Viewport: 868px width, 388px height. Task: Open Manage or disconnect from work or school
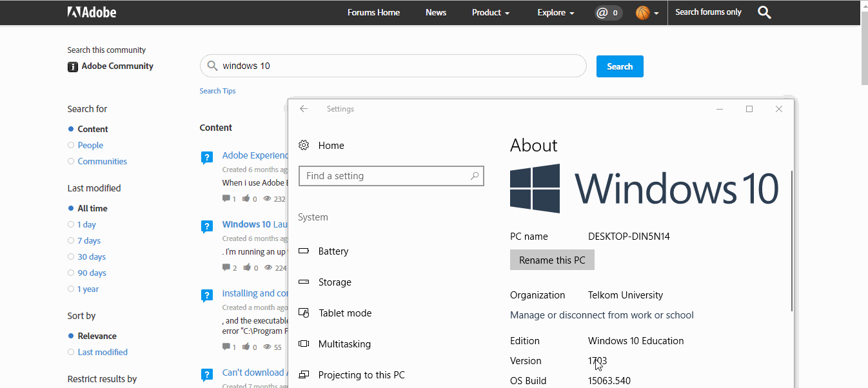pyautogui.click(x=602, y=315)
